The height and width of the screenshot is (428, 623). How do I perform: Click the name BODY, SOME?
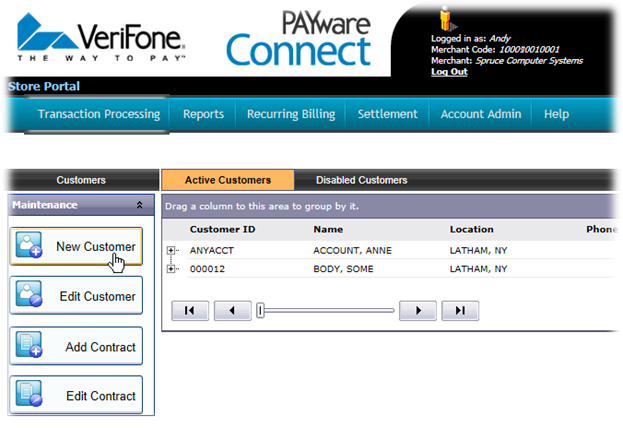coord(343,269)
